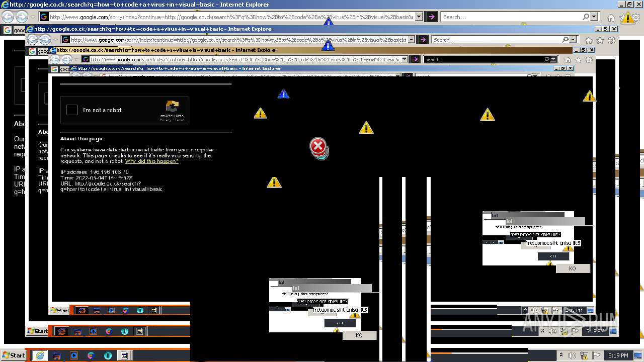
Task: Show hidden icons on second nested taskbar tray
Action: pos(543,331)
